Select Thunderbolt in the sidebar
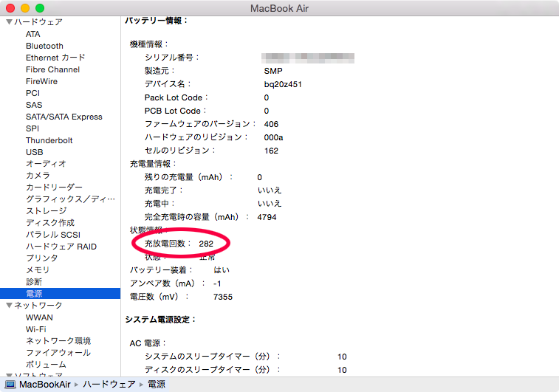559x392 pixels. [49, 140]
